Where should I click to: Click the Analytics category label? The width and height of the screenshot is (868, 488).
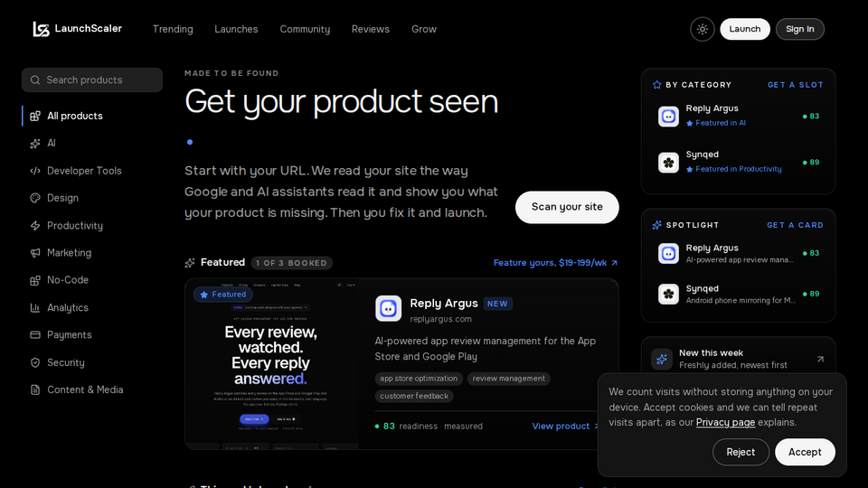[x=68, y=307]
